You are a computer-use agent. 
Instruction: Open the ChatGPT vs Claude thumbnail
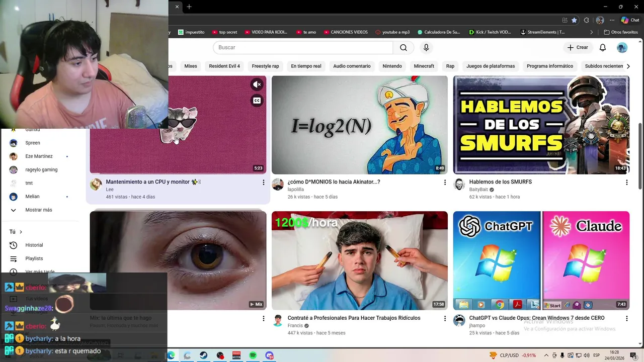[x=541, y=260]
